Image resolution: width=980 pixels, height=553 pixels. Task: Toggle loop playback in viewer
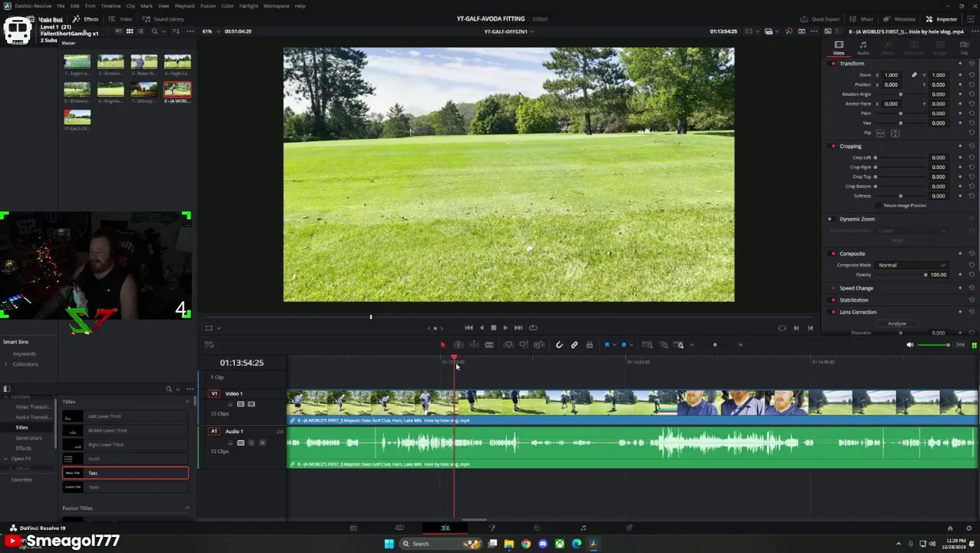click(533, 328)
